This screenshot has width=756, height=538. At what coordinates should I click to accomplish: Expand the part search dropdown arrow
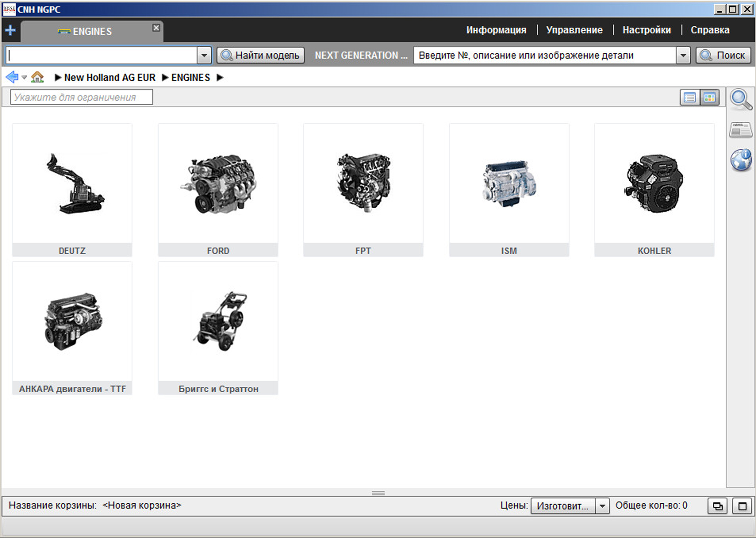(x=683, y=55)
